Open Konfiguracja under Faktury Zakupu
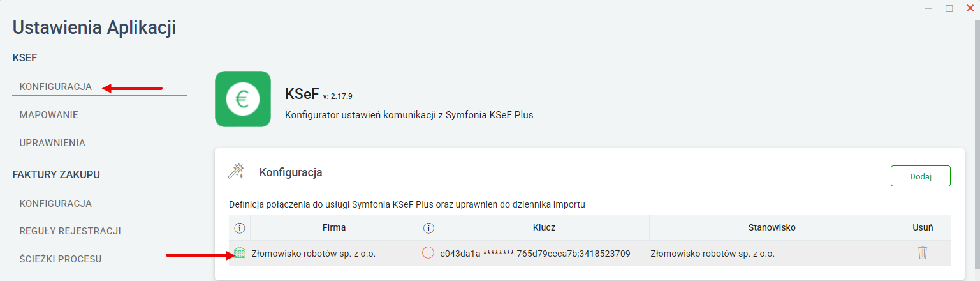The height and width of the screenshot is (281, 980). coord(55,204)
